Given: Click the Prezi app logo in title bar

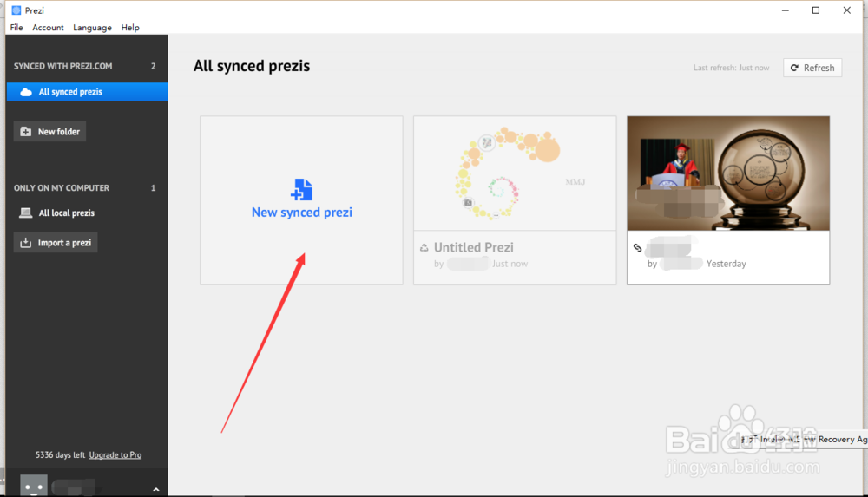Looking at the screenshot, I should point(16,10).
